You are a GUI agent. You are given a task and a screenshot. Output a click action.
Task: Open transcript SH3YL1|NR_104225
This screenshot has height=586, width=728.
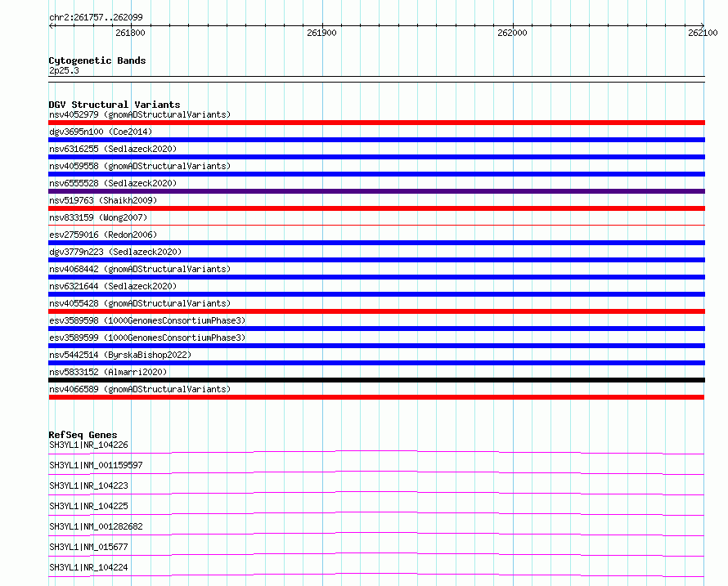coord(88,506)
